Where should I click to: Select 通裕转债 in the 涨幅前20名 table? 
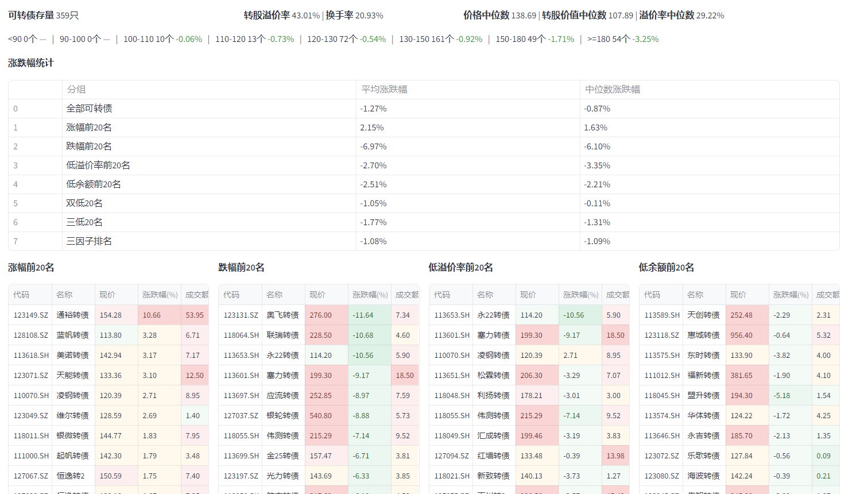[72, 315]
